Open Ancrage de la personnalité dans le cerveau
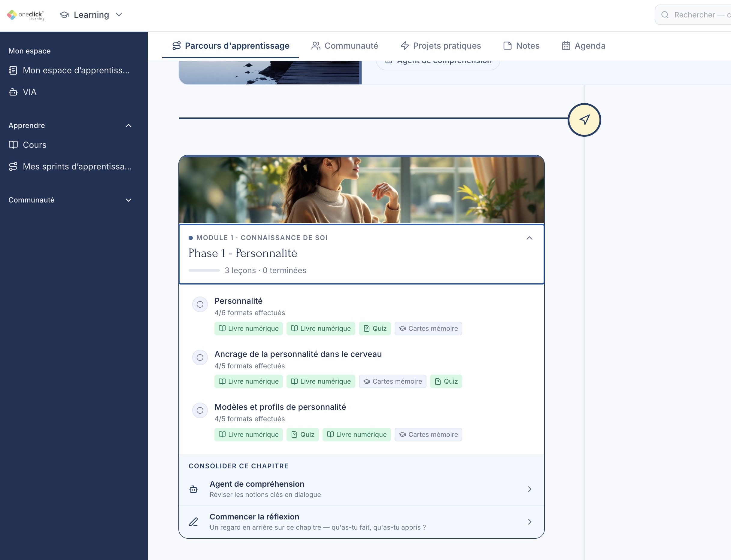The height and width of the screenshot is (560, 731). [298, 354]
